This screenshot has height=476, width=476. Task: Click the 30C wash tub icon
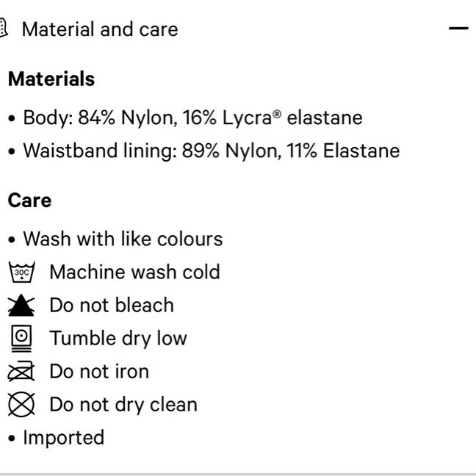point(21,272)
